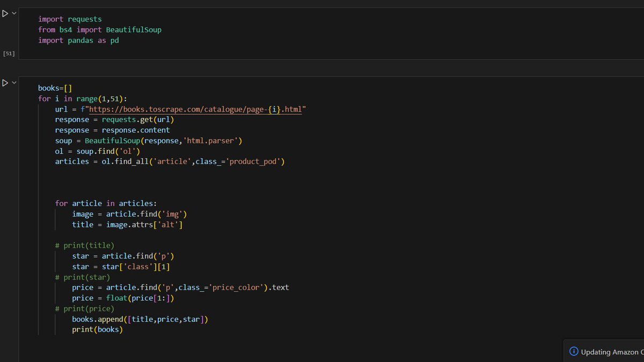Click the 'Updating Amazon' notification text
The width and height of the screenshot is (644, 362).
[612, 352]
